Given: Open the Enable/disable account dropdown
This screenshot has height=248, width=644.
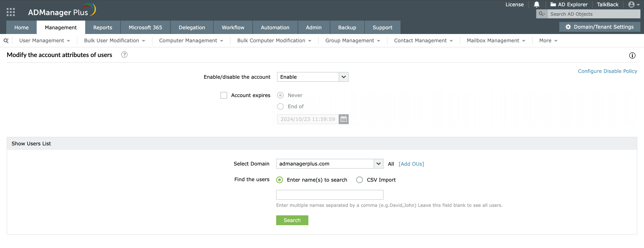Looking at the screenshot, I should 313,77.
